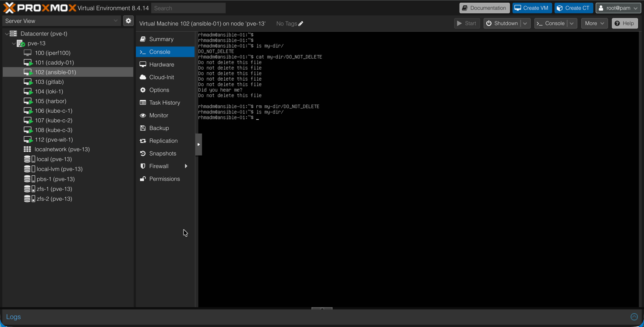The width and height of the screenshot is (644, 327).
Task: Click the Options gear icon
Action: coord(143,90)
